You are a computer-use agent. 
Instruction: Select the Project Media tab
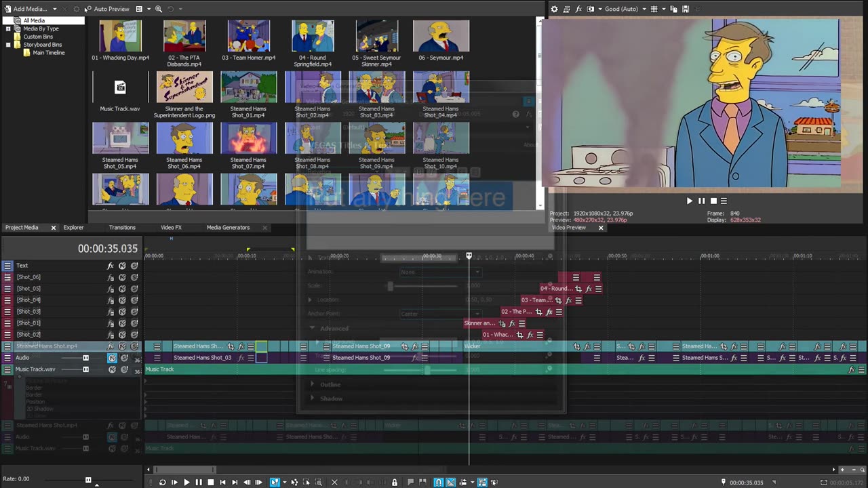[22, 228]
